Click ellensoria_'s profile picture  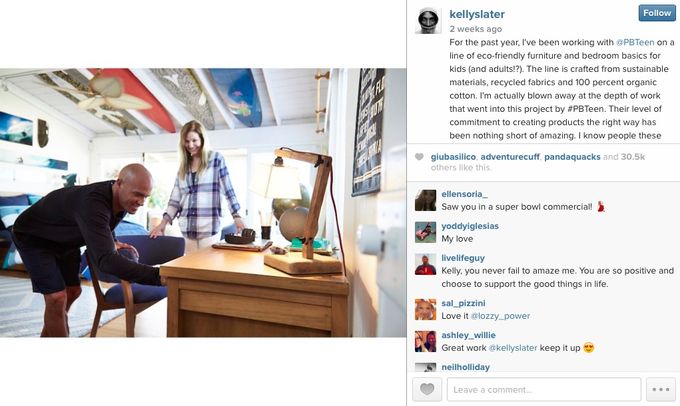(x=425, y=200)
